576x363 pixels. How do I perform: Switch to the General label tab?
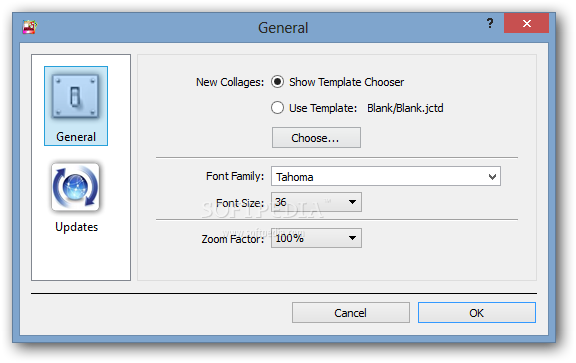pos(76,137)
